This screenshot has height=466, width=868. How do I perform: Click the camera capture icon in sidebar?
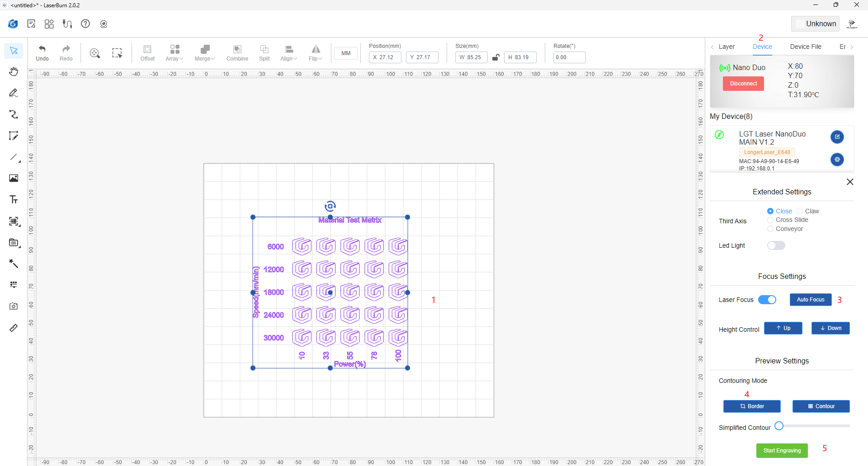click(14, 306)
